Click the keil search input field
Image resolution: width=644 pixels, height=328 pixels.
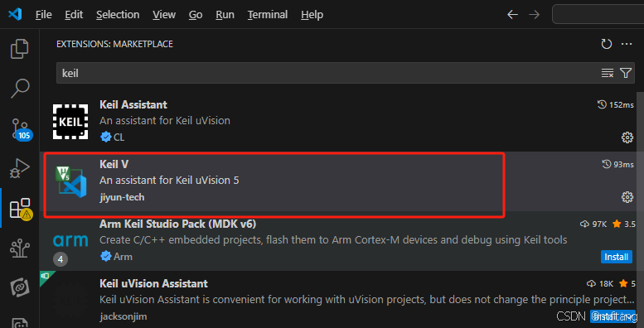coord(328,73)
